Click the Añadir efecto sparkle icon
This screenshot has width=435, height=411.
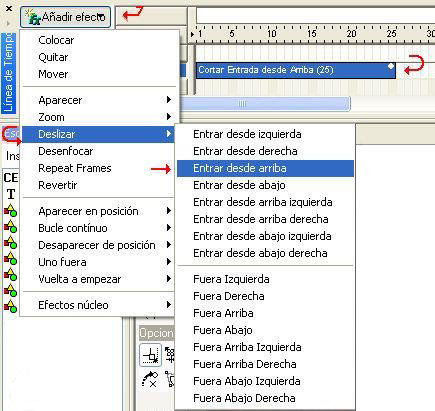pos(33,17)
